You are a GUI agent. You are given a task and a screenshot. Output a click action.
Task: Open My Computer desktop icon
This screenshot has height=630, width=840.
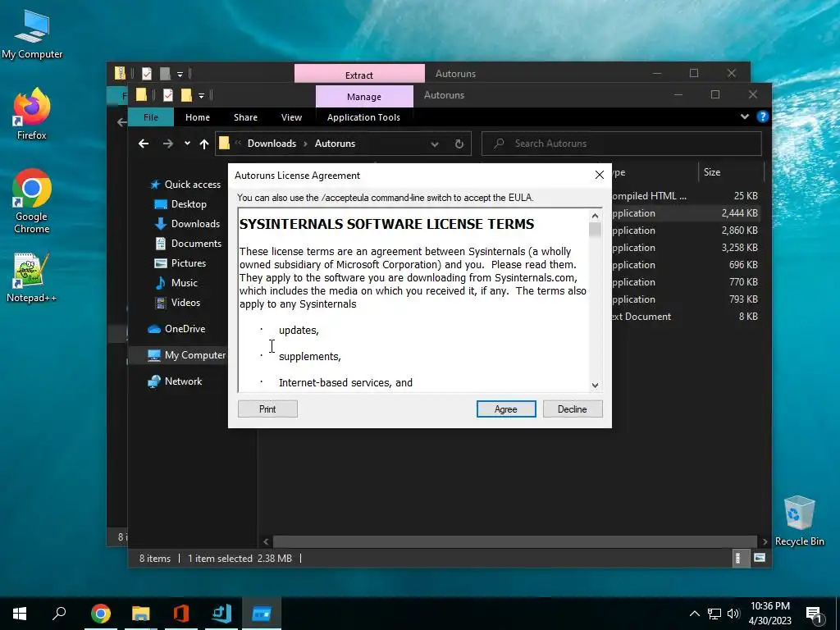(x=32, y=34)
